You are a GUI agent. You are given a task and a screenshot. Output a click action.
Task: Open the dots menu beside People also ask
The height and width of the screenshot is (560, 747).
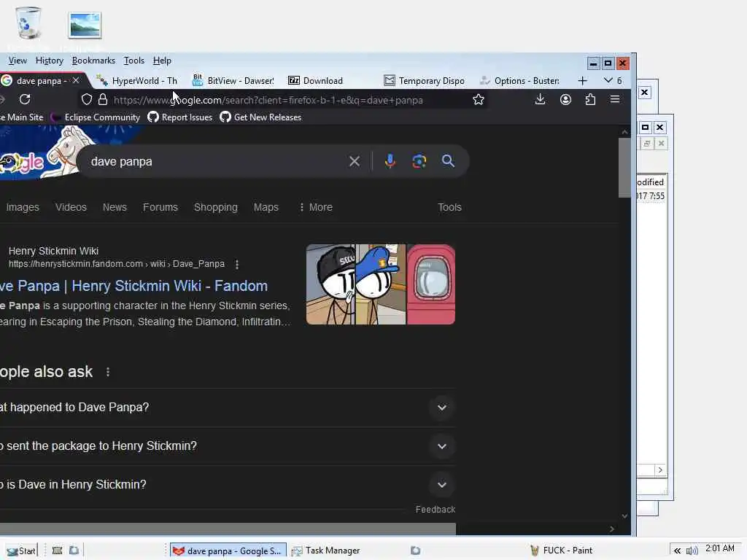pos(108,372)
